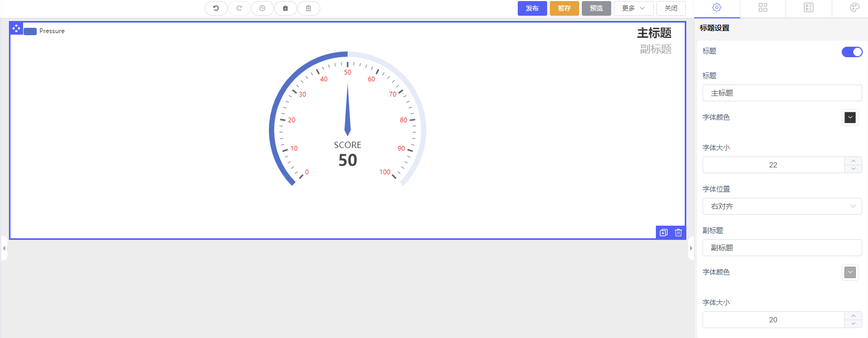The width and height of the screenshot is (868, 338).
Task: Switch to the palette theme tab
Action: click(x=854, y=7)
